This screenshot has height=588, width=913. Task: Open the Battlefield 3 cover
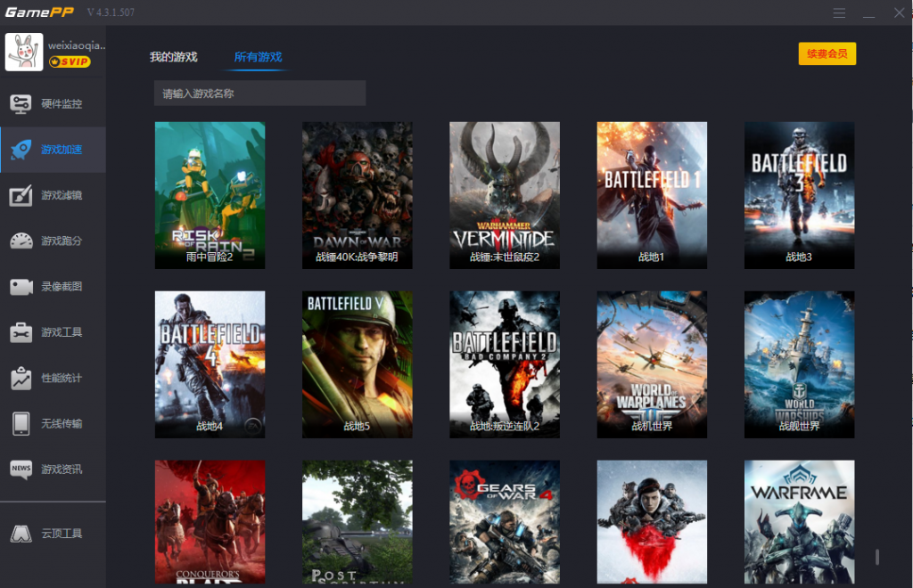[x=799, y=195]
